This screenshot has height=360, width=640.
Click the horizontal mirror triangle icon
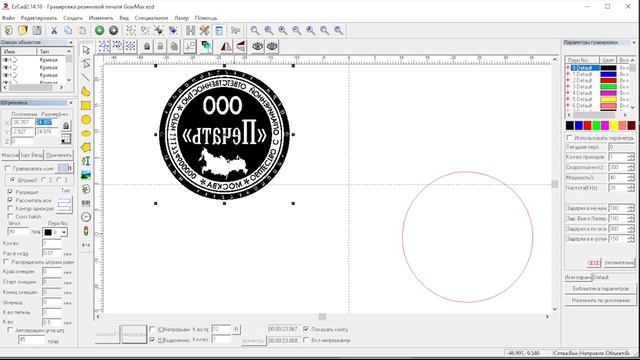[x=226, y=47]
